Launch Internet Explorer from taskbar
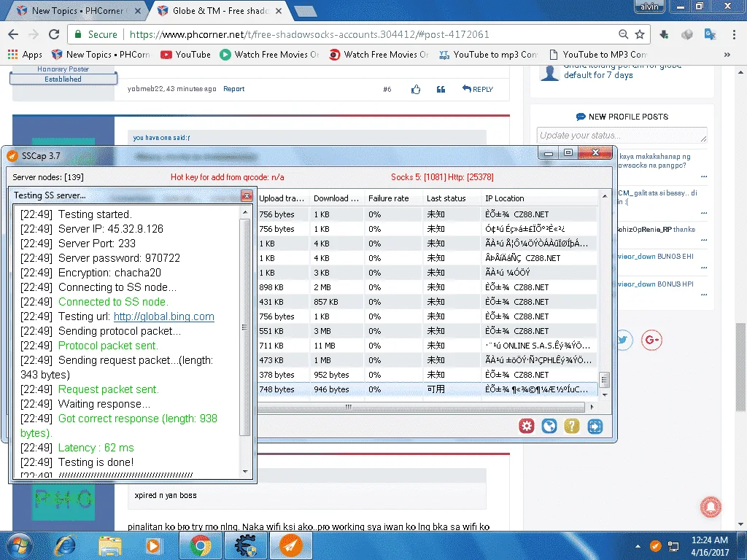The width and height of the screenshot is (747, 560). [65, 545]
